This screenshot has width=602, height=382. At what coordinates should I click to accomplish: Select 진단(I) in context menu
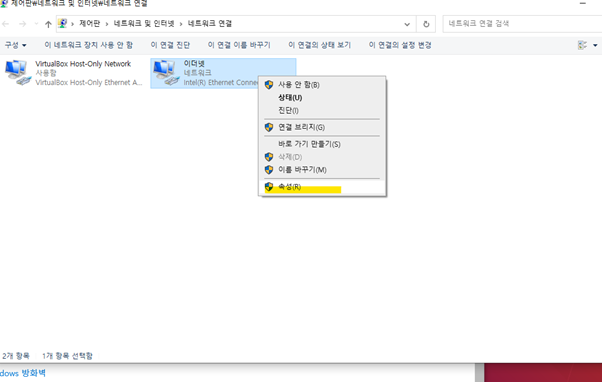pos(322,111)
